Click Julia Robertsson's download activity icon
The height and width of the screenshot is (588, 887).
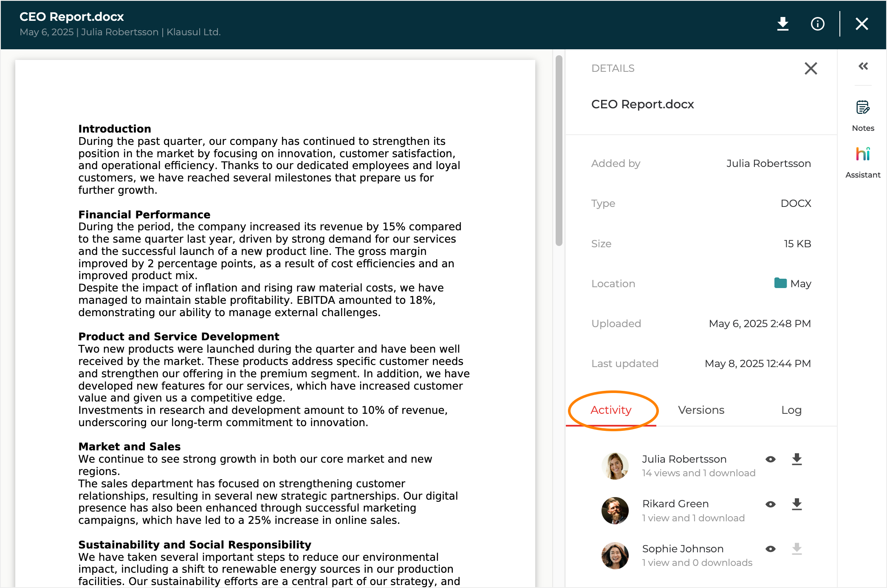coord(797,459)
